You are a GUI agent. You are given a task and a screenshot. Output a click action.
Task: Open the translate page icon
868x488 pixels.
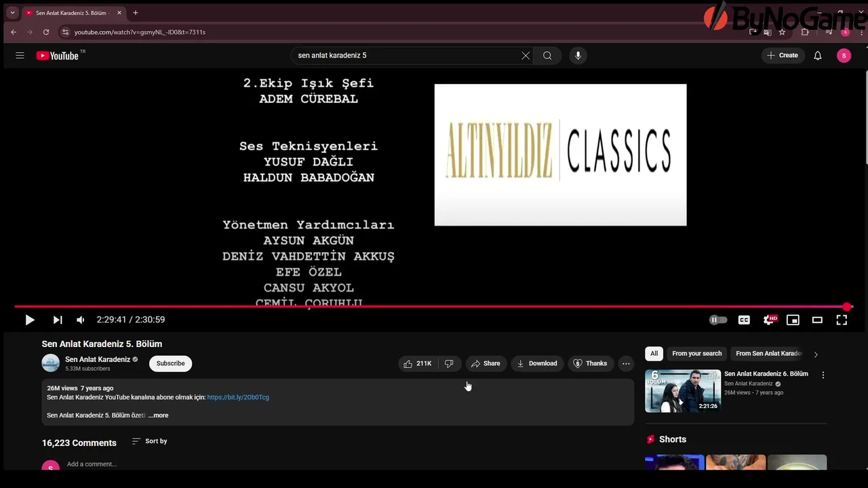768,32
